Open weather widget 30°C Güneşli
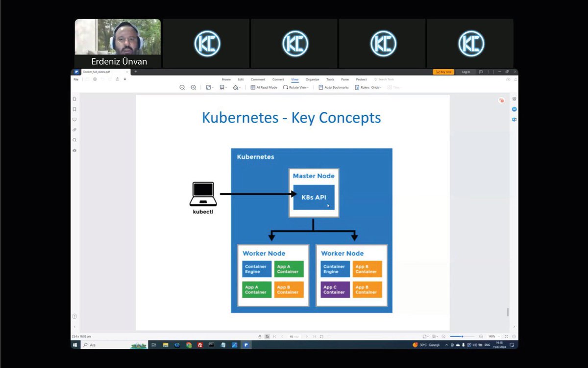The width and height of the screenshot is (588, 368). click(x=426, y=345)
